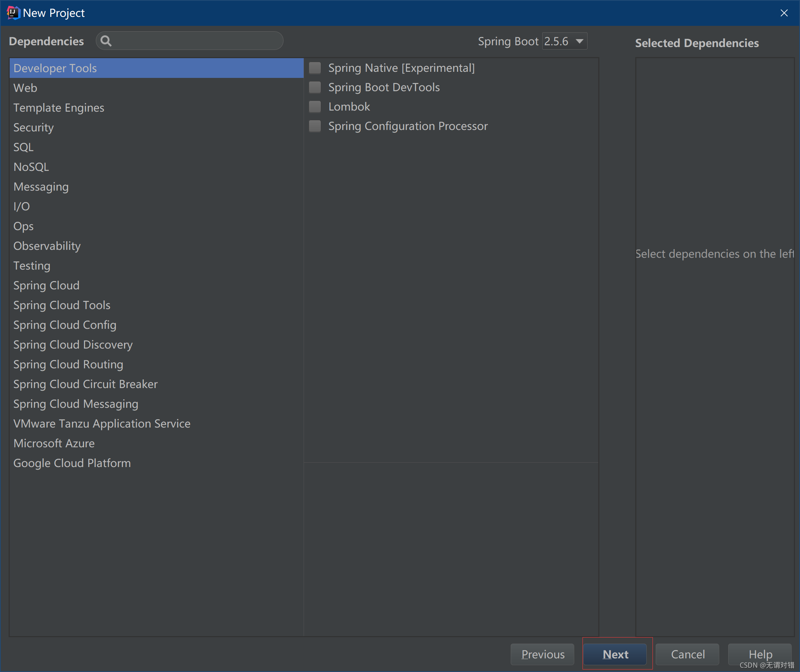Choose Spring Cloud Tools category

[x=156, y=305]
